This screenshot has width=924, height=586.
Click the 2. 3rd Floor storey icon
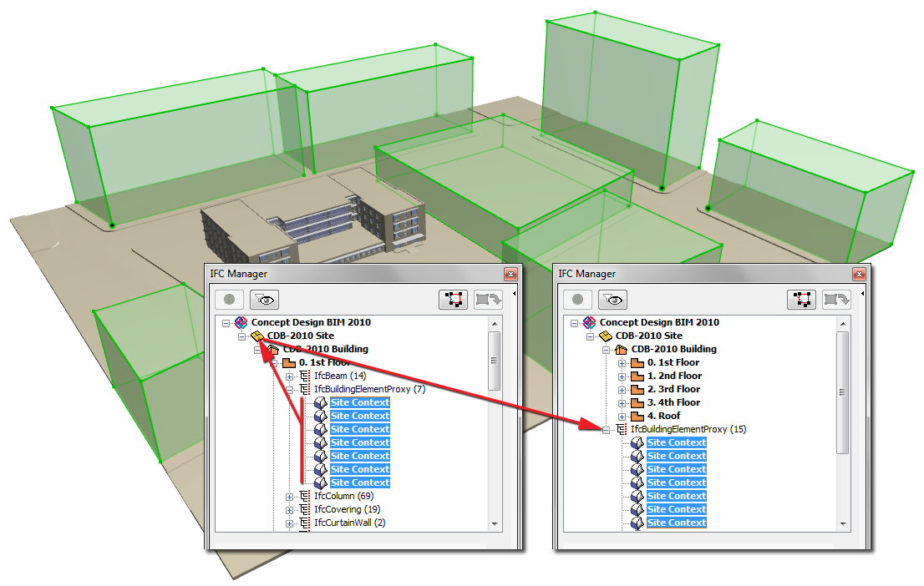click(x=637, y=389)
